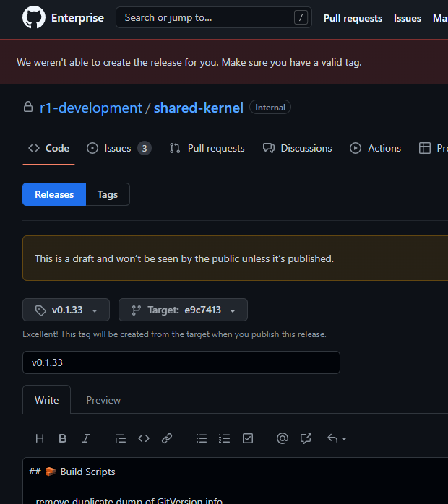The height and width of the screenshot is (504, 448).
Task: Click into the release notes text area
Action: coord(235,481)
